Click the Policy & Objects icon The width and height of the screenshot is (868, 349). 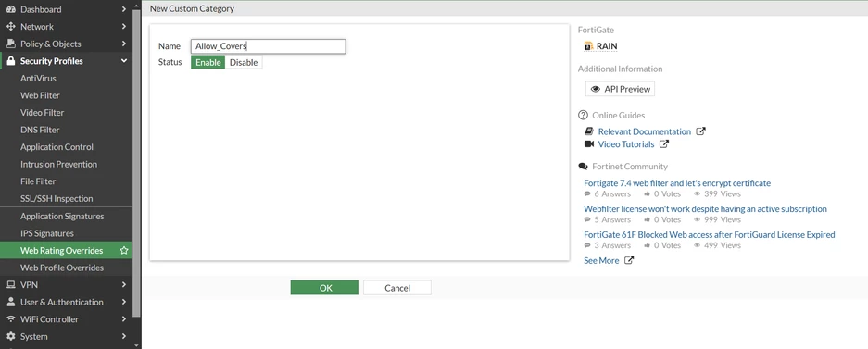tap(10, 44)
